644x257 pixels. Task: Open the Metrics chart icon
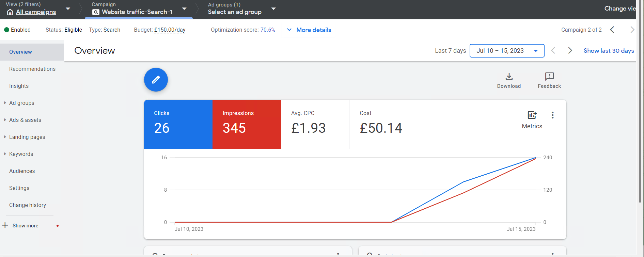point(532,115)
